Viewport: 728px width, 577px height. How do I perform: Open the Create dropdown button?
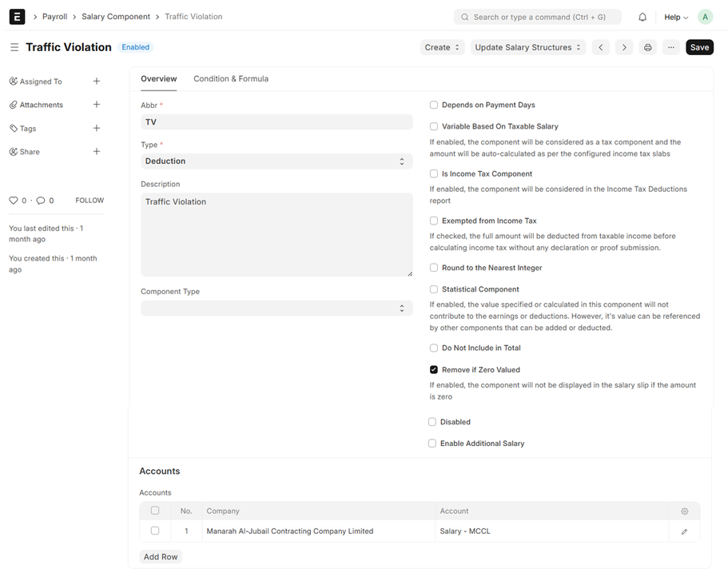pyautogui.click(x=442, y=47)
